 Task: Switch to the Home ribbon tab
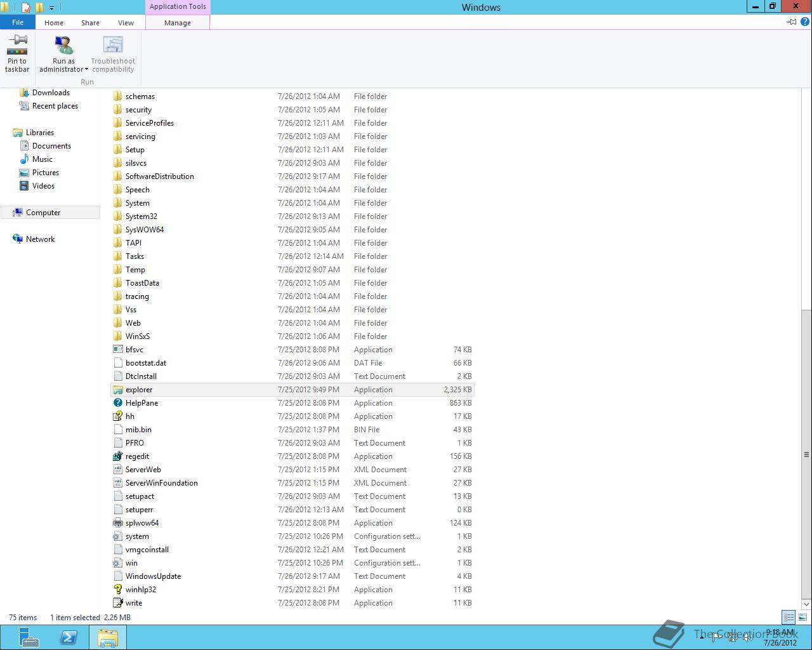point(54,23)
